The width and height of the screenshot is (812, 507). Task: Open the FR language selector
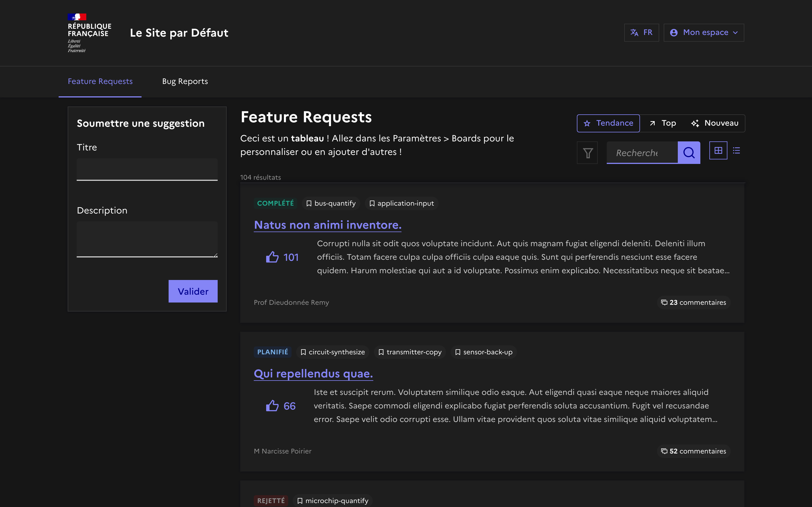click(x=641, y=32)
